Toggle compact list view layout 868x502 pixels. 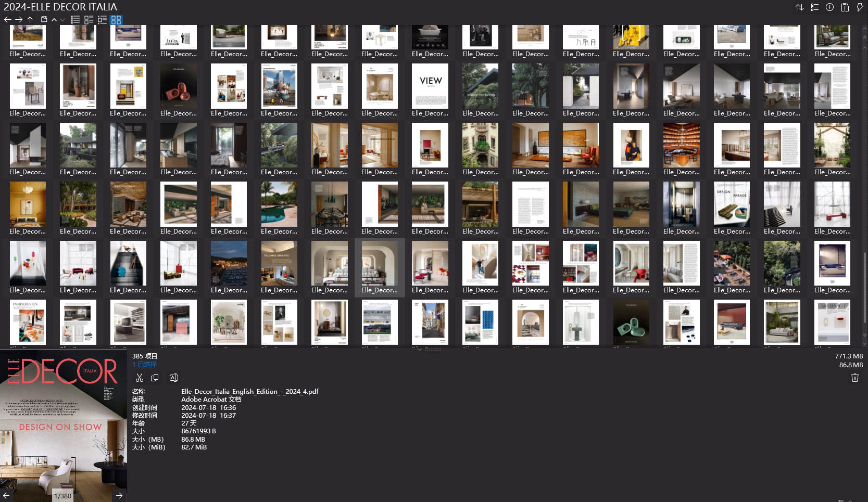coord(102,19)
